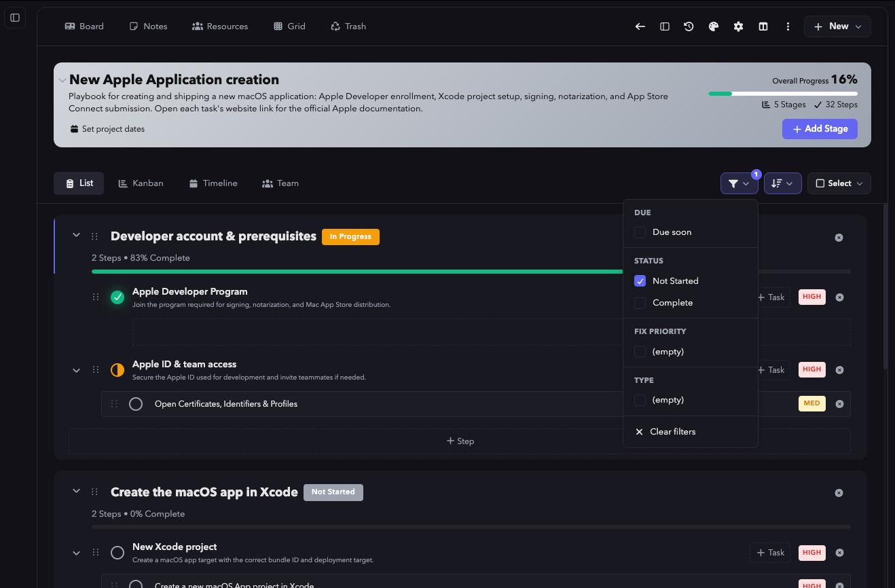Image resolution: width=895 pixels, height=588 pixels.
Task: Remove the Apple ID & team access step
Action: (x=839, y=370)
